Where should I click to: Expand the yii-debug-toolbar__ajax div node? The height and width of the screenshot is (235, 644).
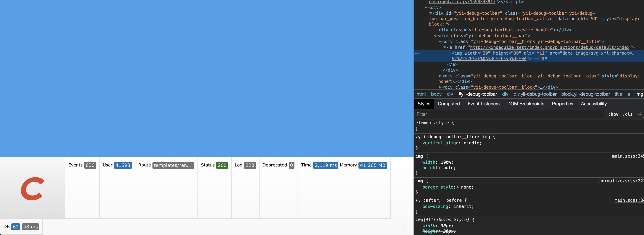click(x=440, y=76)
